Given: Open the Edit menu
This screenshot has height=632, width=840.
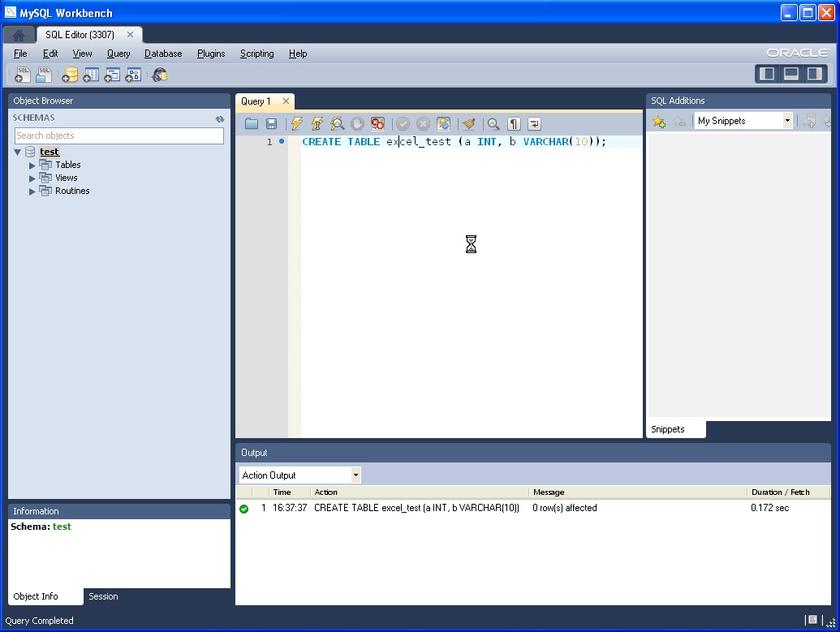Looking at the screenshot, I should [50, 54].
